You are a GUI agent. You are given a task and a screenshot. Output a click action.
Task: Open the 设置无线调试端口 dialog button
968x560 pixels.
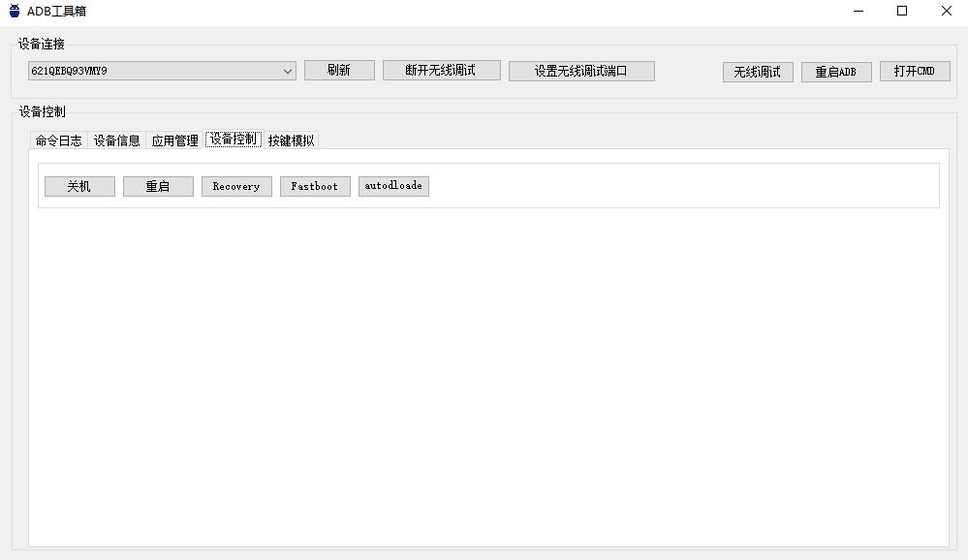[580, 70]
